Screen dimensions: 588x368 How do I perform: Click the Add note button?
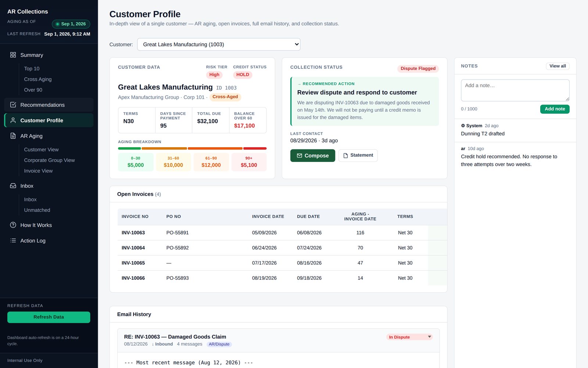pyautogui.click(x=555, y=109)
